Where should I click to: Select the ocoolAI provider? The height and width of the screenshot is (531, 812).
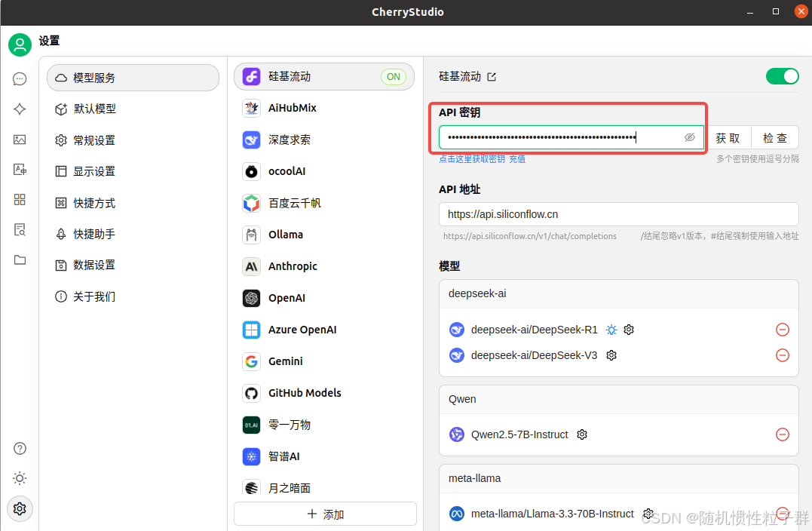[x=324, y=171]
